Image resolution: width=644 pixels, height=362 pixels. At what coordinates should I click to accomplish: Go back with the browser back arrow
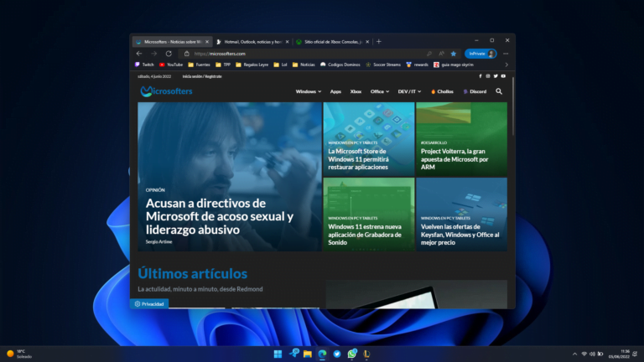click(139, 54)
